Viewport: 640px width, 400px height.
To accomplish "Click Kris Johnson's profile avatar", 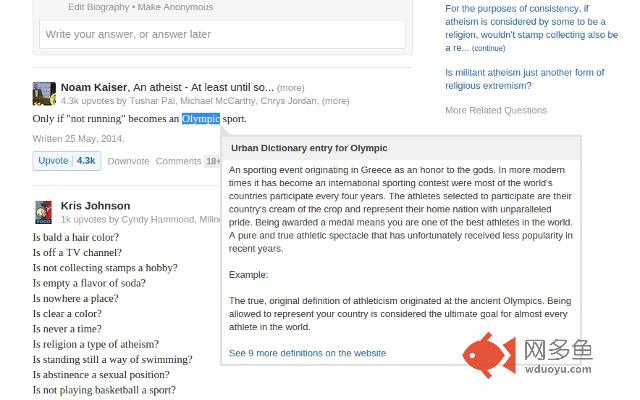I will click(x=44, y=212).
